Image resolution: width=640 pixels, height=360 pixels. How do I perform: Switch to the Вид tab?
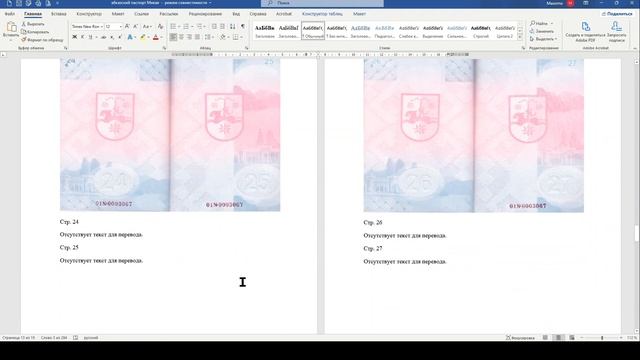[x=236, y=14]
